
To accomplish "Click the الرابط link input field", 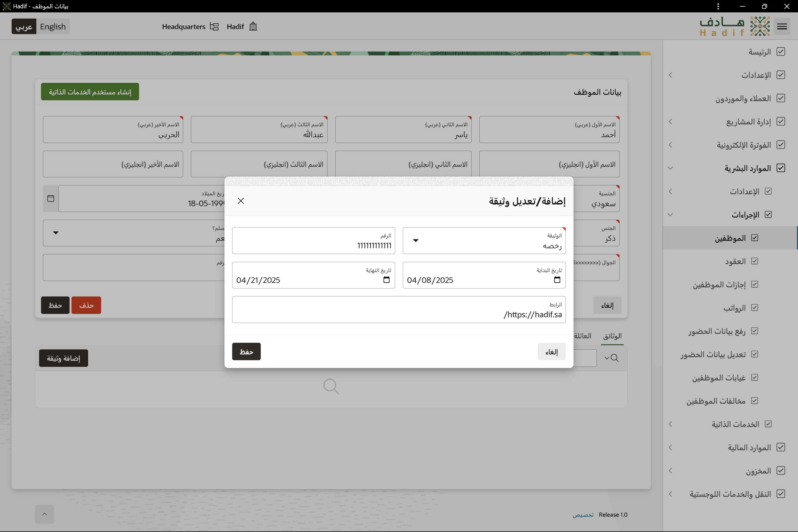I will [399, 310].
